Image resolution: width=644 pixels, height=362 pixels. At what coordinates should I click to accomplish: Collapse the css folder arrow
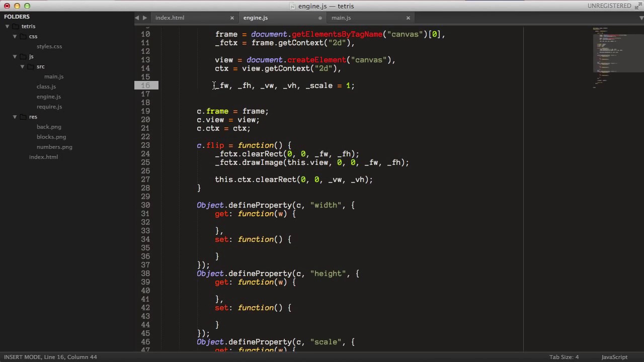click(x=15, y=36)
